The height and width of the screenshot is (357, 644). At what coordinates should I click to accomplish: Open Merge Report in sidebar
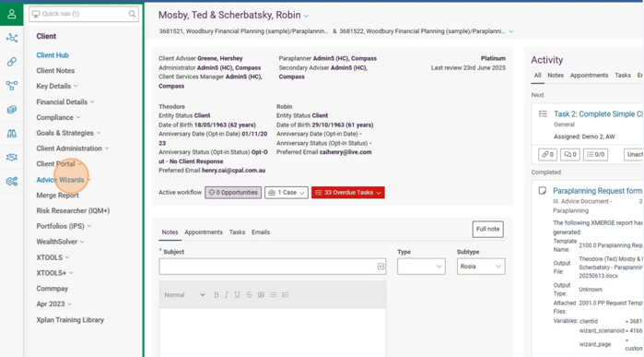[57, 196]
